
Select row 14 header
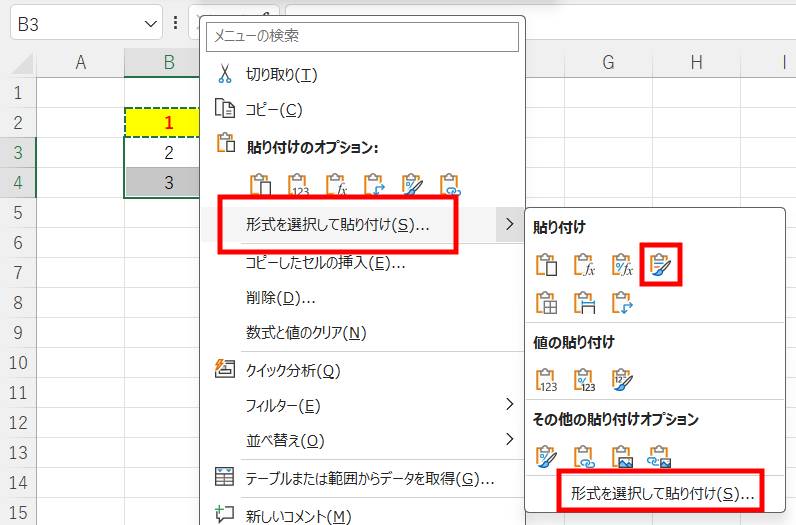coord(18,482)
